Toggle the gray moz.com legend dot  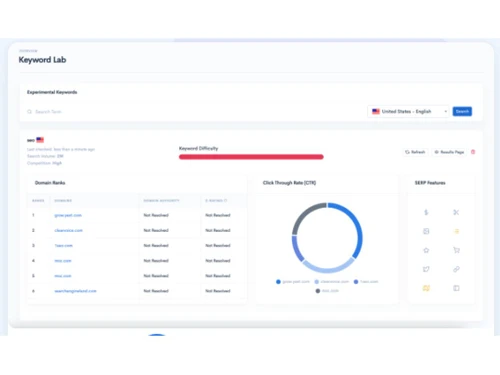318,291
